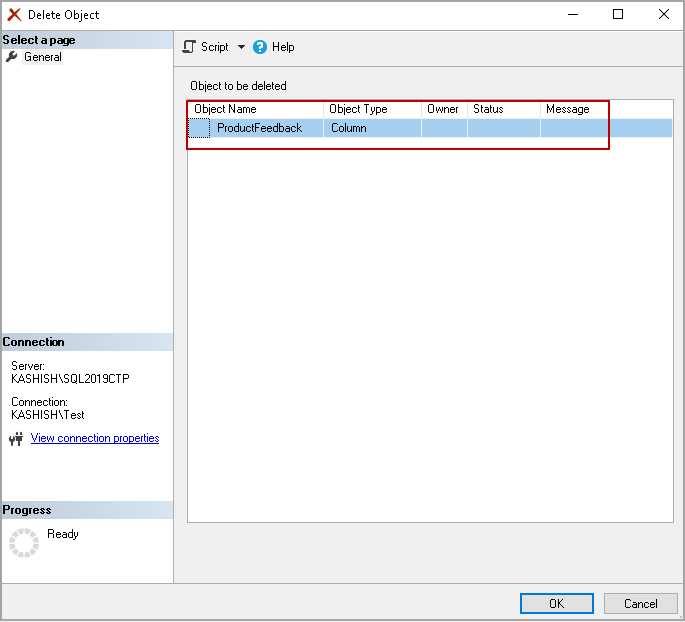Open the View connection properties link
The image size is (685, 622).
(x=95, y=438)
